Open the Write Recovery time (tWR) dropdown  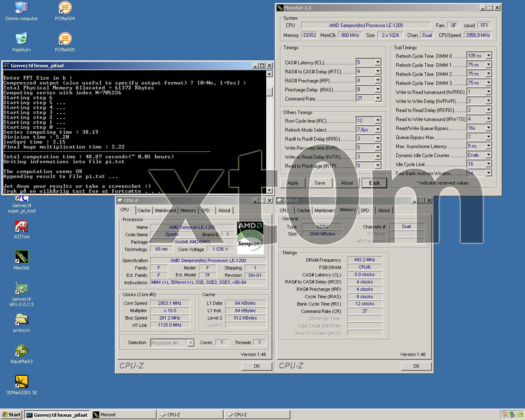tap(378, 148)
